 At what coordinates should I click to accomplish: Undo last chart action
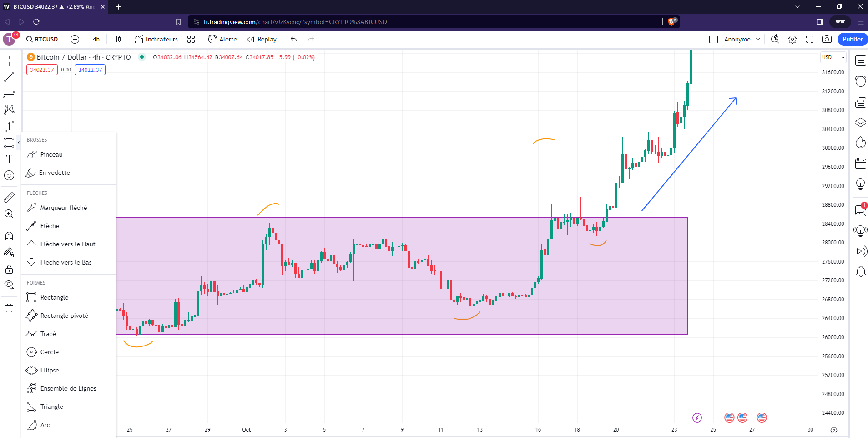tap(293, 39)
